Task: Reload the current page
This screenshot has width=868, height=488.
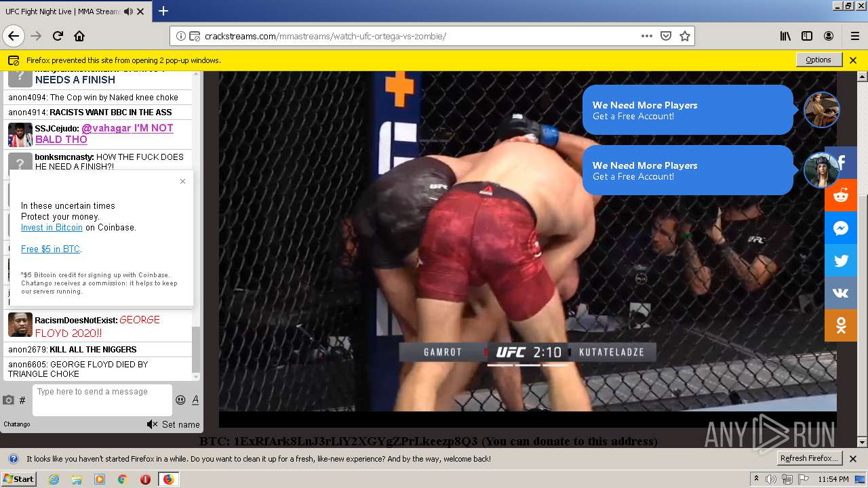Action: [58, 36]
